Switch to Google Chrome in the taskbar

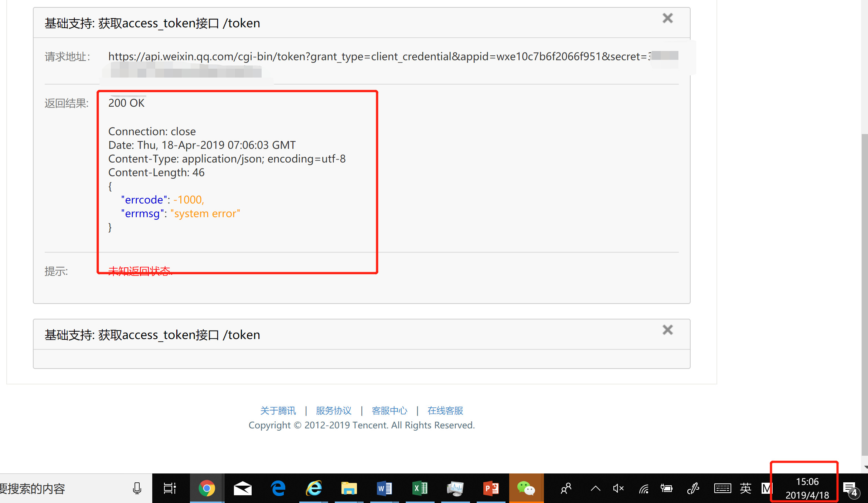coord(207,489)
